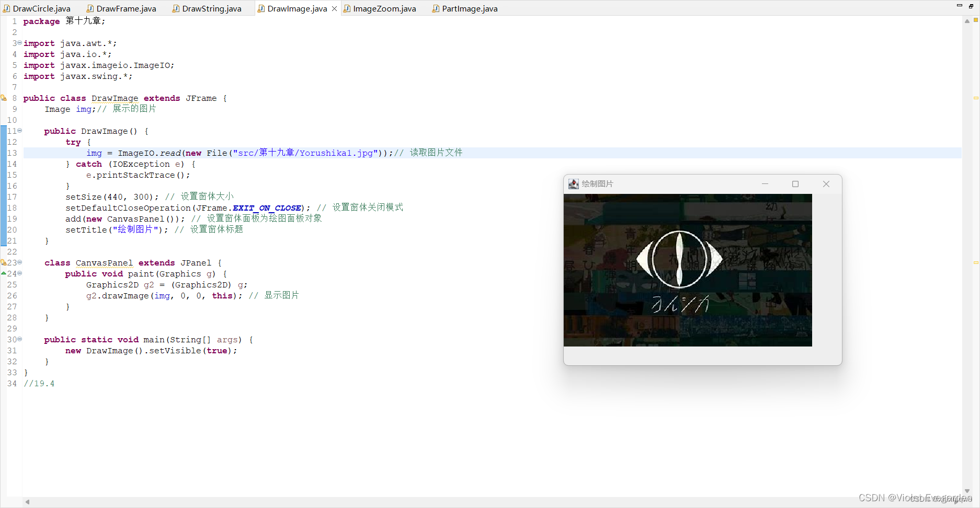980x508 pixels.
Task: Click the 绘制图片 window title text
Action: (x=598, y=184)
